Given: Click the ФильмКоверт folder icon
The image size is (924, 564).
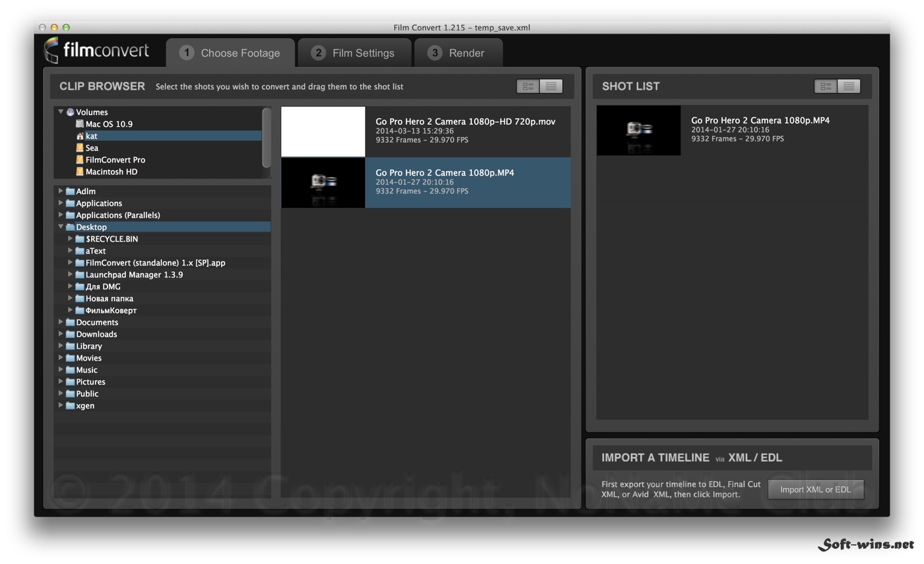Looking at the screenshot, I should tap(79, 310).
